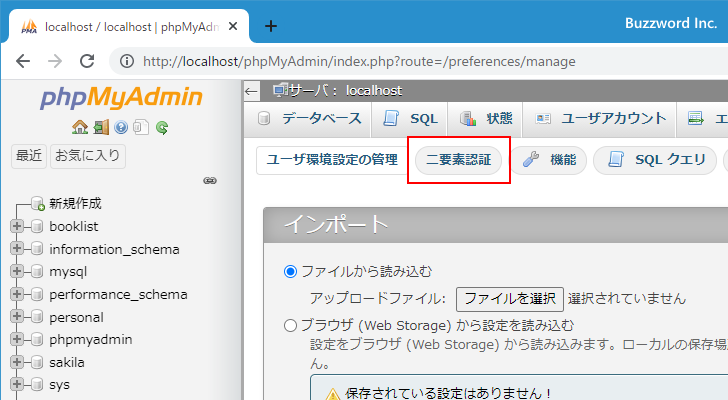
Task: Select ブラウザ (Web Storage) radio option
Action: 291,325
